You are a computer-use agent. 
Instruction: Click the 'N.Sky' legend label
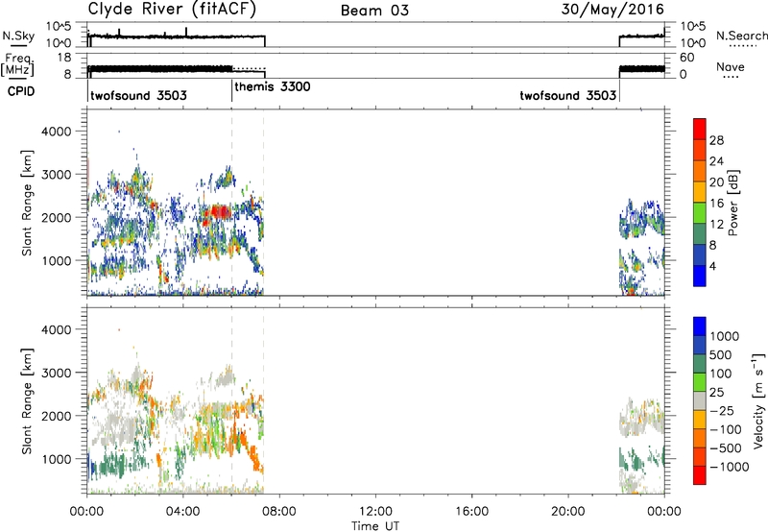point(18,36)
